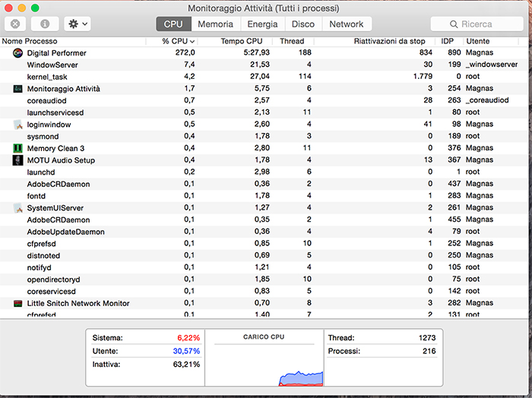This screenshot has height=398, width=532.
Task: Click in the Ricerca search field
Action: point(477,24)
